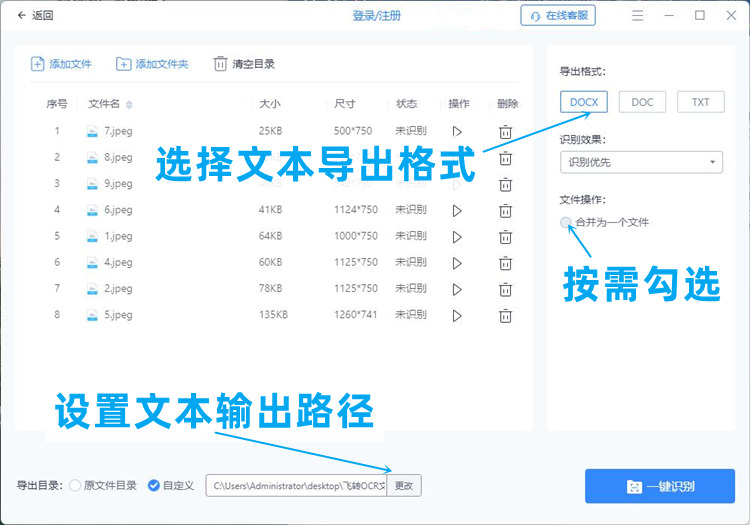This screenshot has height=525, width=750.
Task: Click the 78KB size cell
Action: (270, 288)
